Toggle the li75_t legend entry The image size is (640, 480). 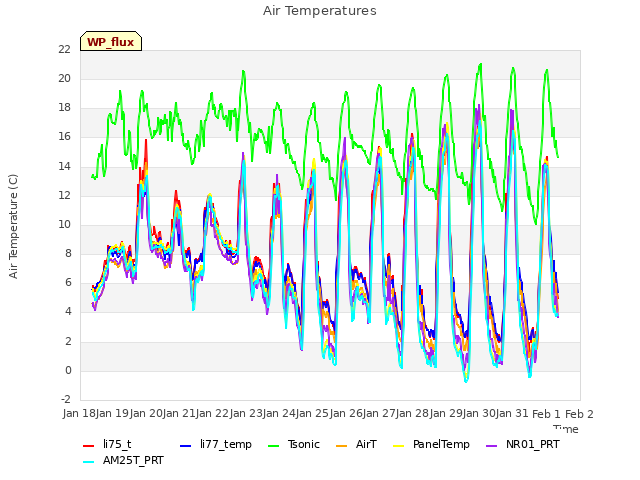click(107, 444)
